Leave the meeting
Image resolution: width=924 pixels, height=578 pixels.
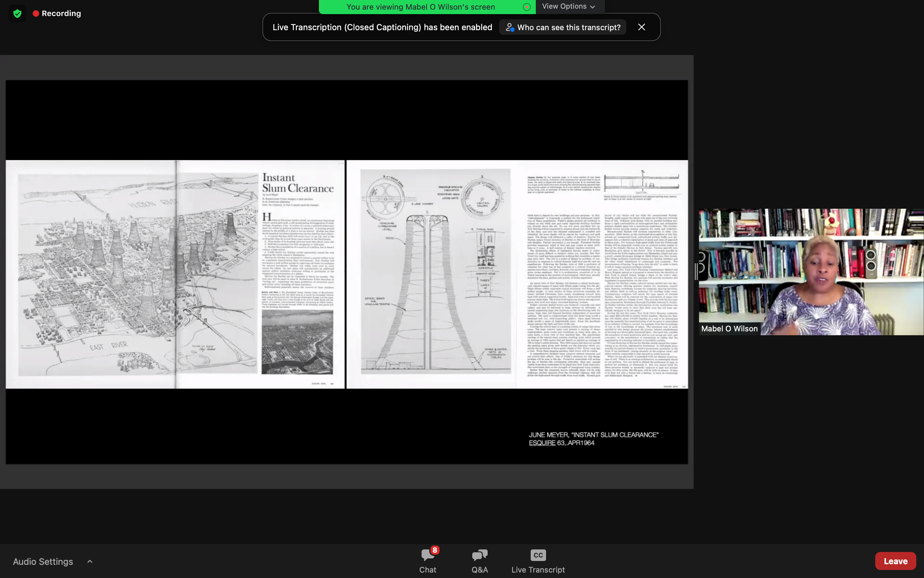pos(895,561)
